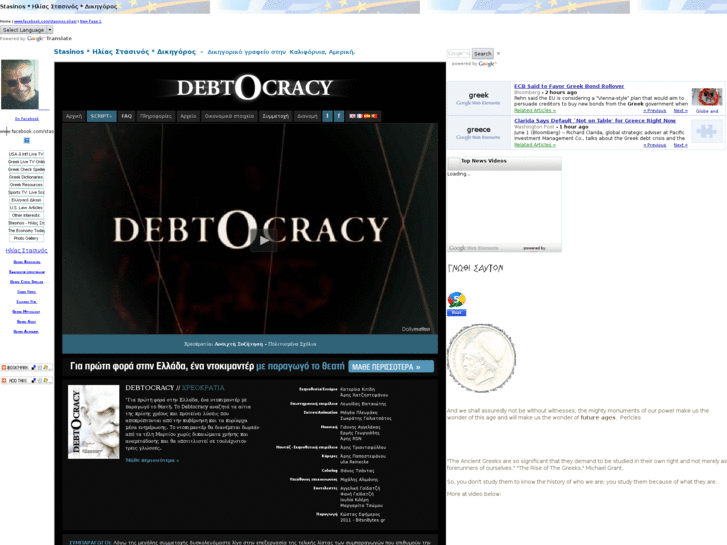
Task: Open the Greek Live TV Online sidebar item
Action: point(26,162)
